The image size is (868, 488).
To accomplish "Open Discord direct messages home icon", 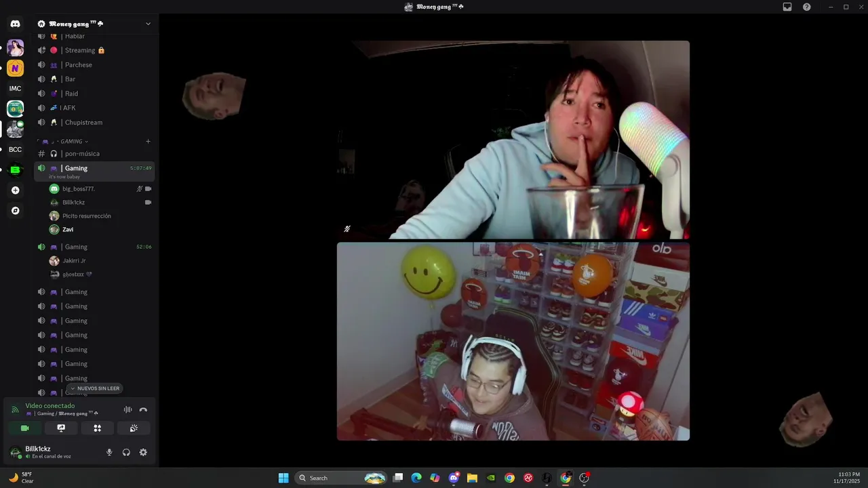I will [15, 24].
